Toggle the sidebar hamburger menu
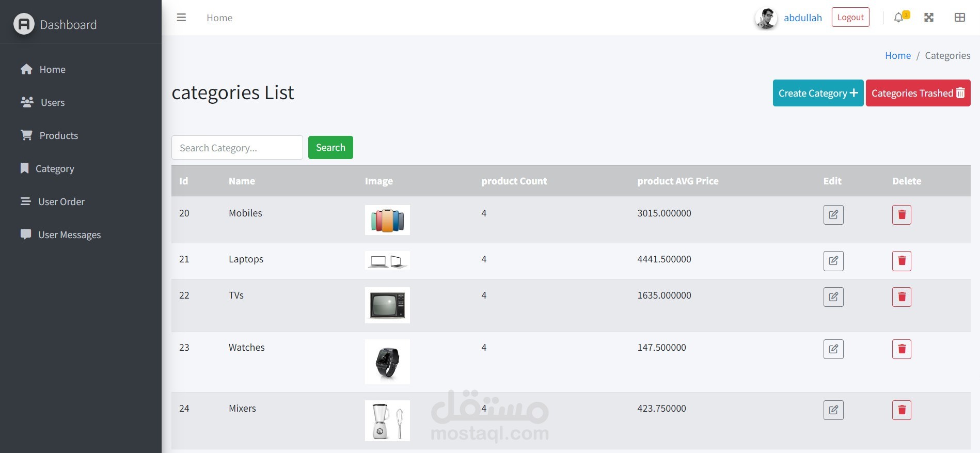Image resolution: width=980 pixels, height=453 pixels. click(181, 18)
